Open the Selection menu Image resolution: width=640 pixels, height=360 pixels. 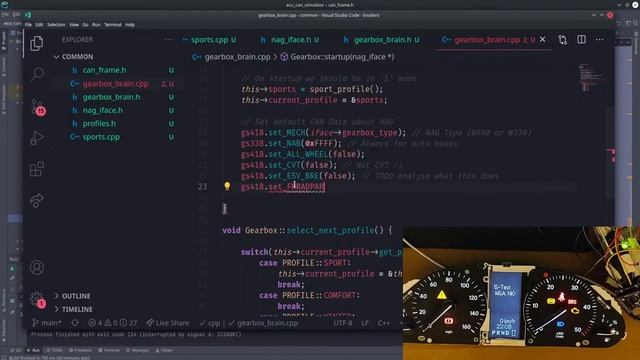pos(56,24)
